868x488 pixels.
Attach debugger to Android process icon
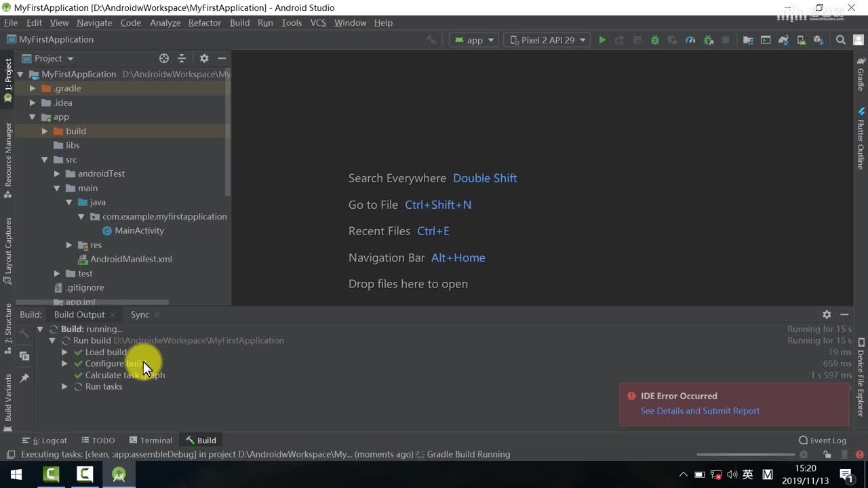point(708,40)
